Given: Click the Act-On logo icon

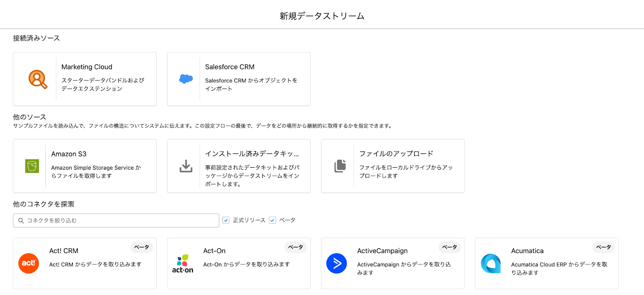Looking at the screenshot, I should (183, 264).
